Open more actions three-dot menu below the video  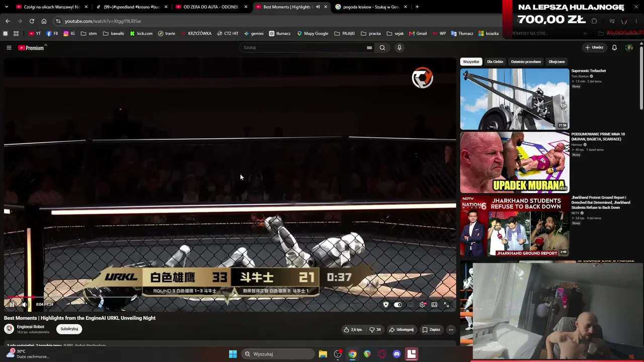coord(451,329)
